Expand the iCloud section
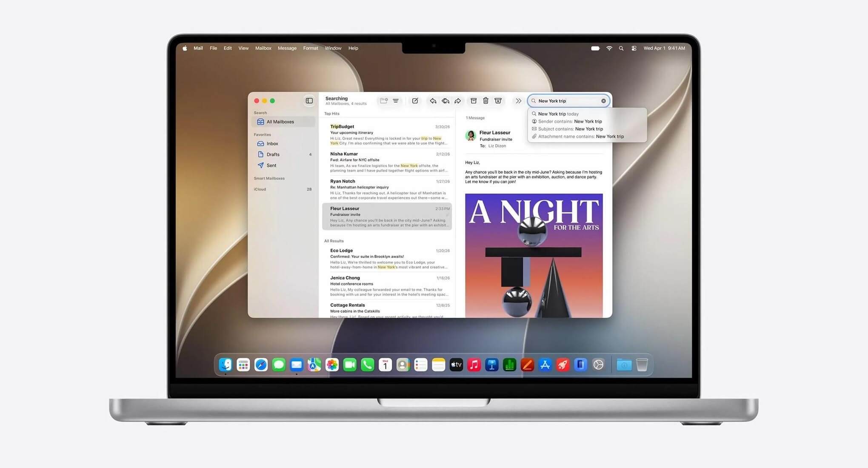 (x=260, y=189)
